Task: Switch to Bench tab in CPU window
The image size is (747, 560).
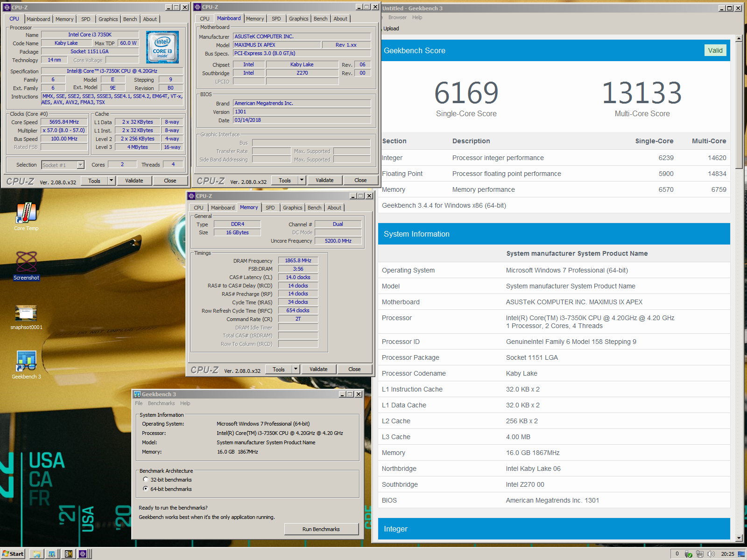Action: [x=130, y=19]
